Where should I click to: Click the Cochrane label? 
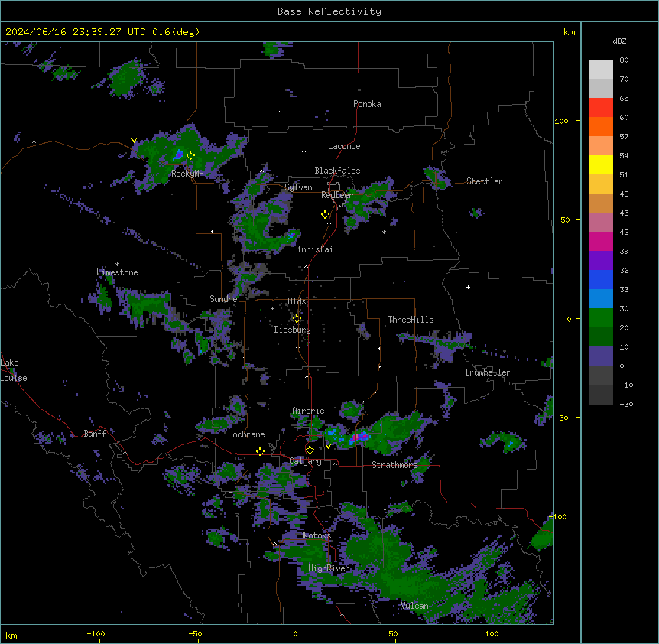[246, 434]
